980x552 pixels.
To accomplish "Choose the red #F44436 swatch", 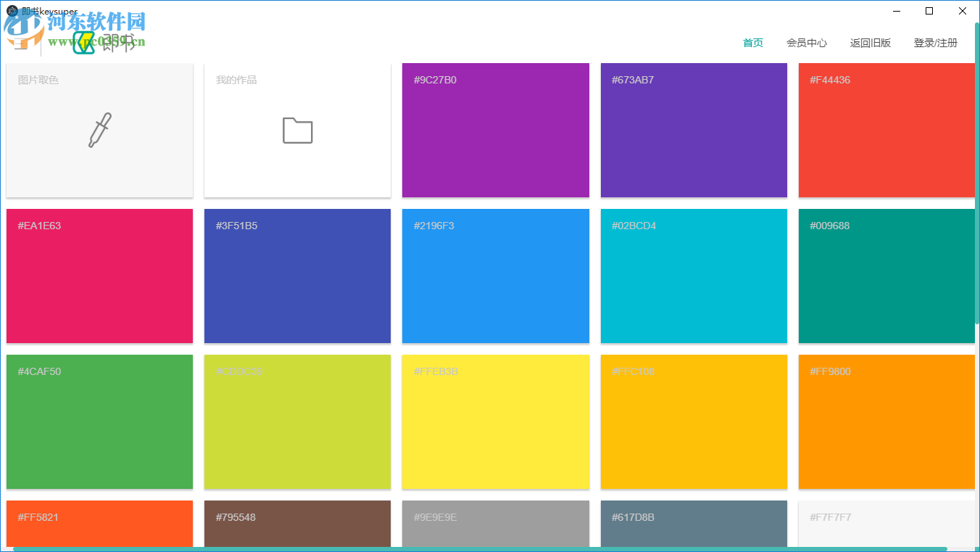I will tap(886, 130).
